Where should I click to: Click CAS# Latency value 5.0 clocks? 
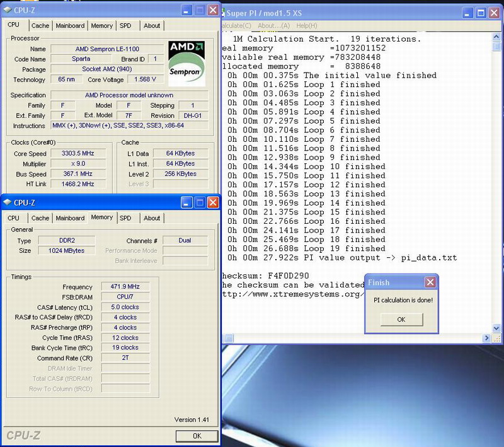(x=125, y=307)
